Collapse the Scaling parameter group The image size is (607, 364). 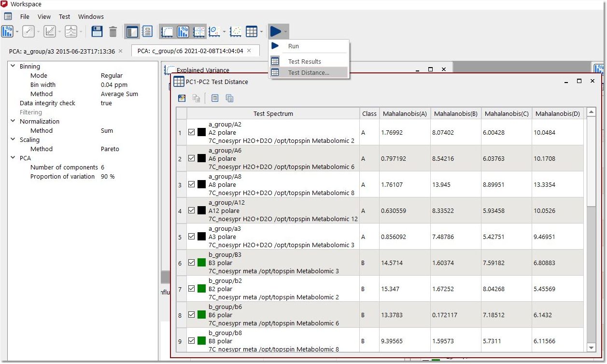[13, 140]
